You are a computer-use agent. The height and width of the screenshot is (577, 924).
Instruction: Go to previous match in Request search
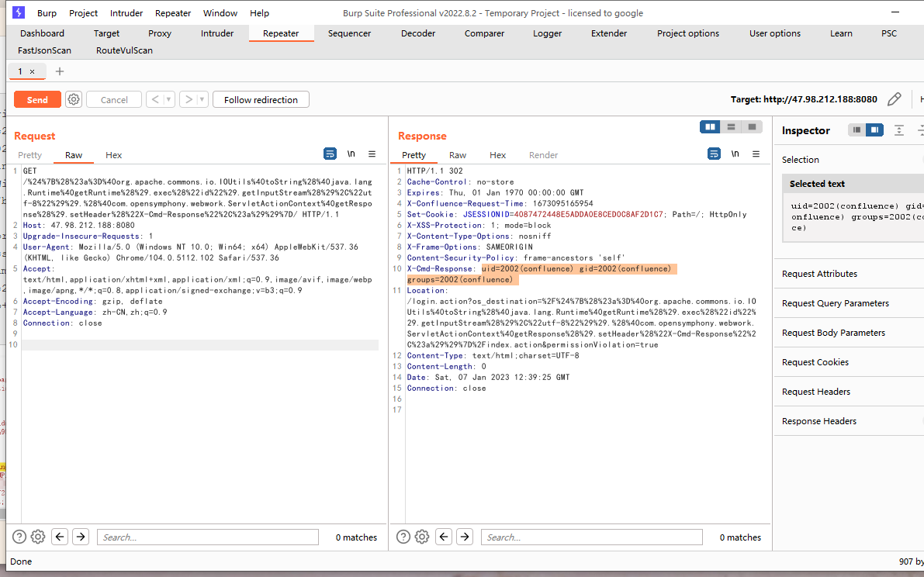tap(60, 537)
